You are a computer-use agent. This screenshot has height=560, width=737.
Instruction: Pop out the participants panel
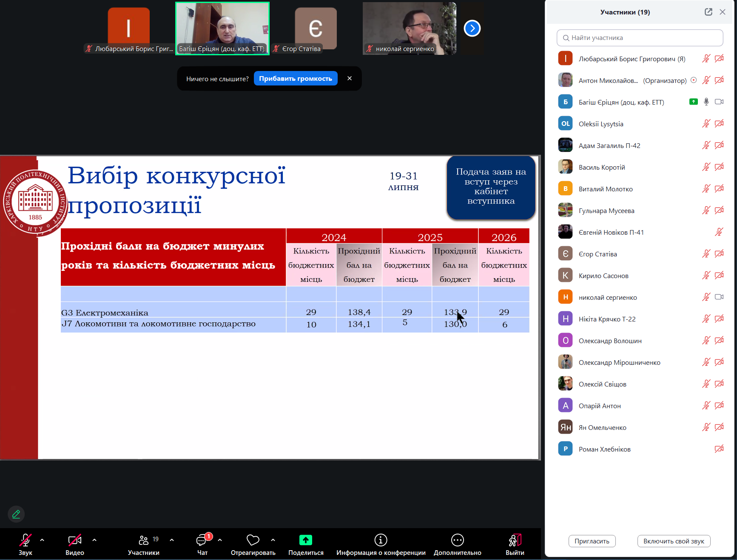coord(708,12)
